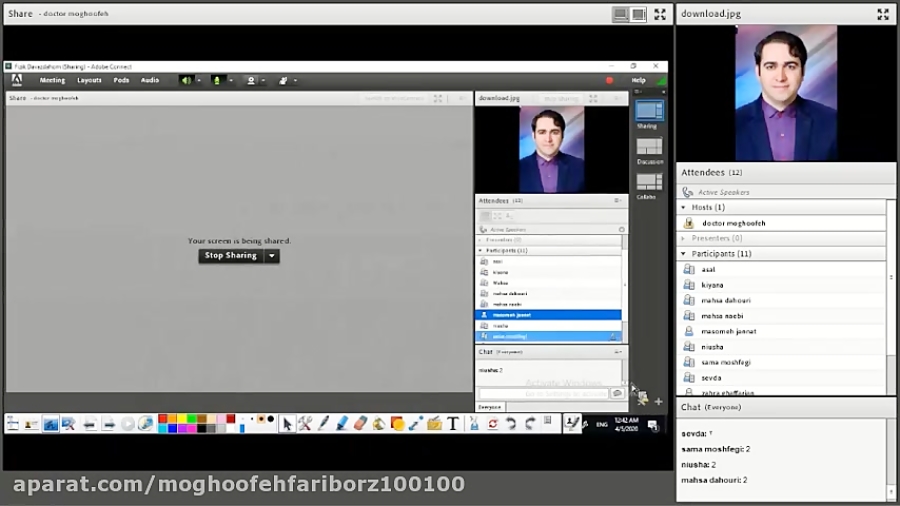Image resolution: width=900 pixels, height=506 pixels.
Task: Select the orange shapes tool
Action: pyautogui.click(x=397, y=424)
